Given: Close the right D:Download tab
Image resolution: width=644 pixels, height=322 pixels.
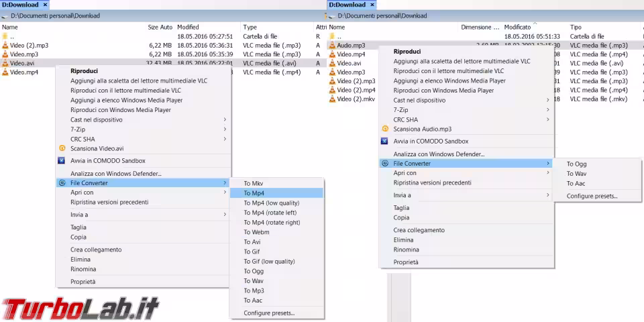Looking at the screenshot, I should [x=372, y=5].
